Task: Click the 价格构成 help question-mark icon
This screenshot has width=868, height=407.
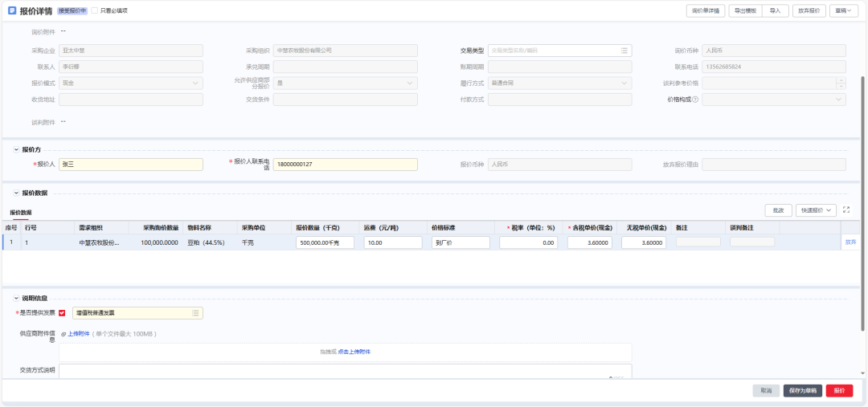Action: (695, 100)
